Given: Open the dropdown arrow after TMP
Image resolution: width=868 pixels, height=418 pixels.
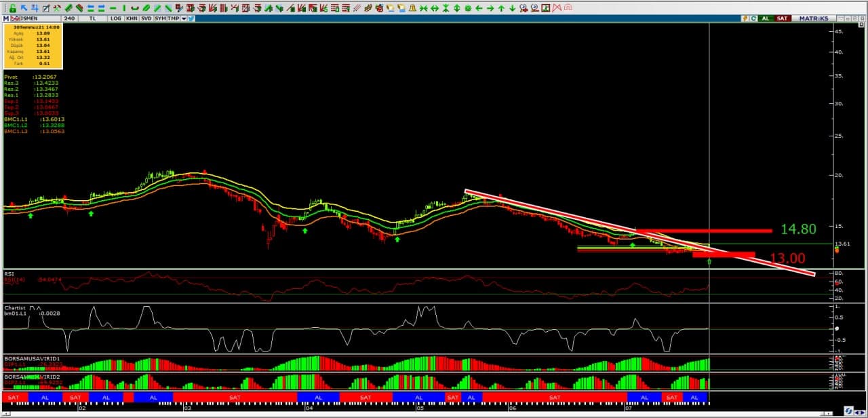Looking at the screenshot, I should (184, 18).
